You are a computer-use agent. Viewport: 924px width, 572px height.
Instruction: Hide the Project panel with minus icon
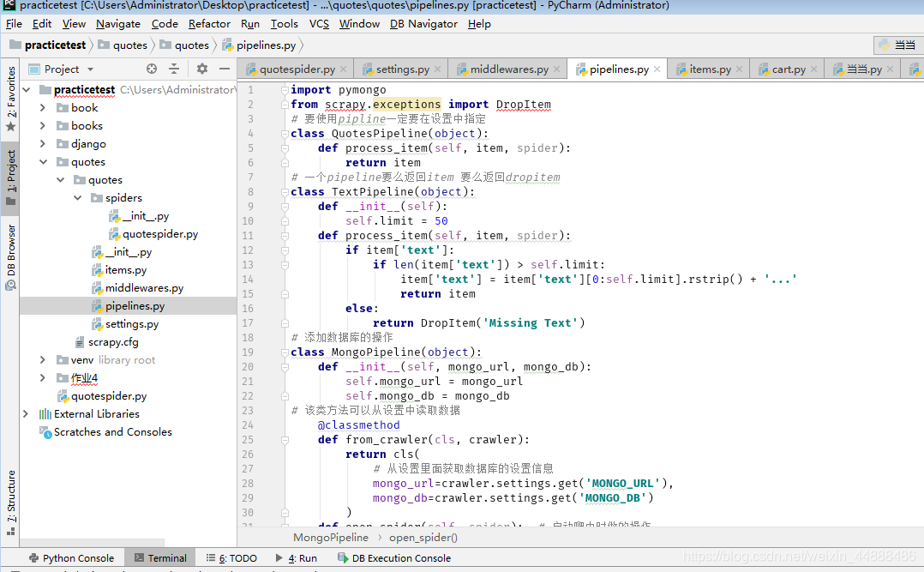(x=224, y=69)
